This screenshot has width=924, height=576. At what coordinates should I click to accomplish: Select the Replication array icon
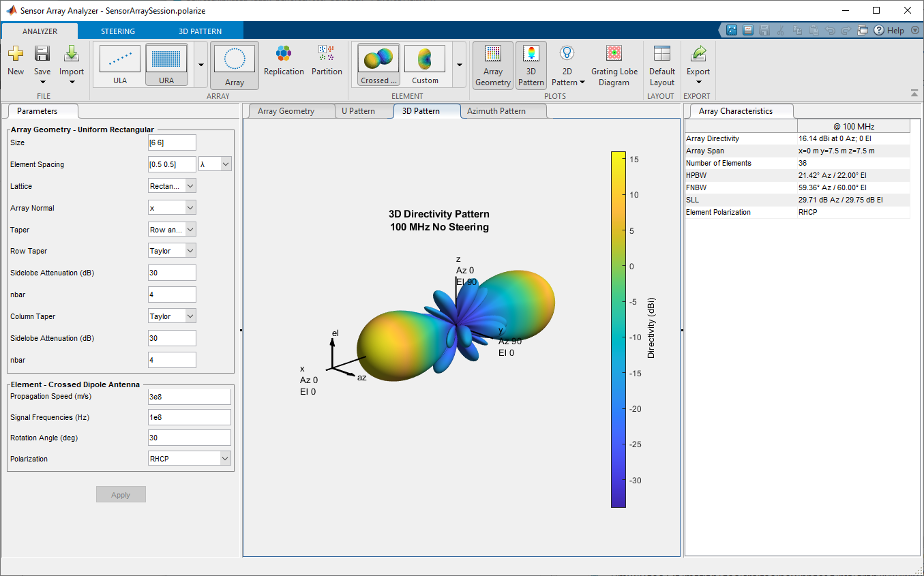click(x=284, y=55)
